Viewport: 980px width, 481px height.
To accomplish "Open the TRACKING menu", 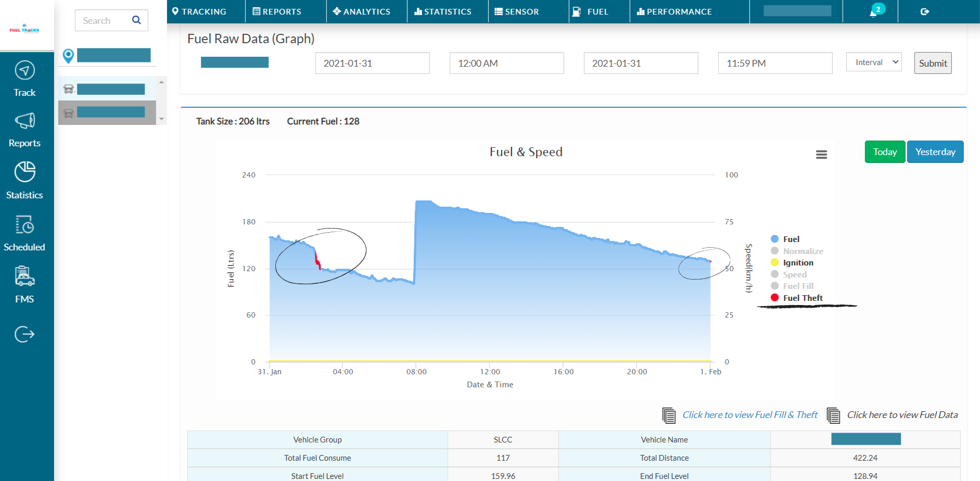I will pos(199,11).
